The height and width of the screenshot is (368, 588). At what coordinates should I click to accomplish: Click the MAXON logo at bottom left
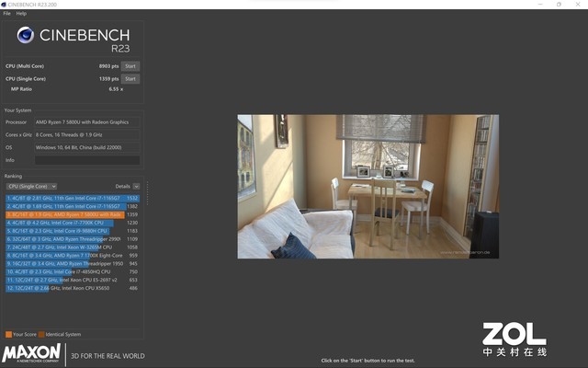point(31,352)
